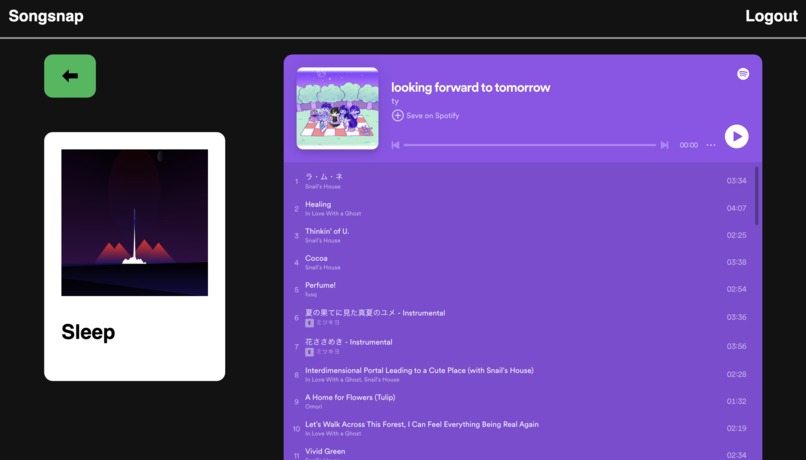Select the track Thinkin' of U.
The image size is (806, 460).
pyautogui.click(x=327, y=231)
